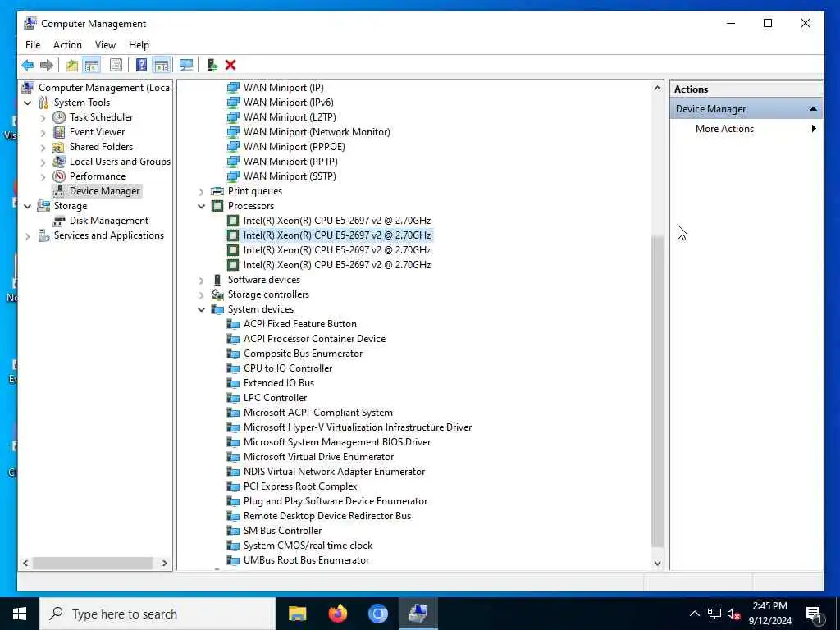Select Device Manager in the console tree
Viewport: 840px width, 630px height.
click(104, 191)
